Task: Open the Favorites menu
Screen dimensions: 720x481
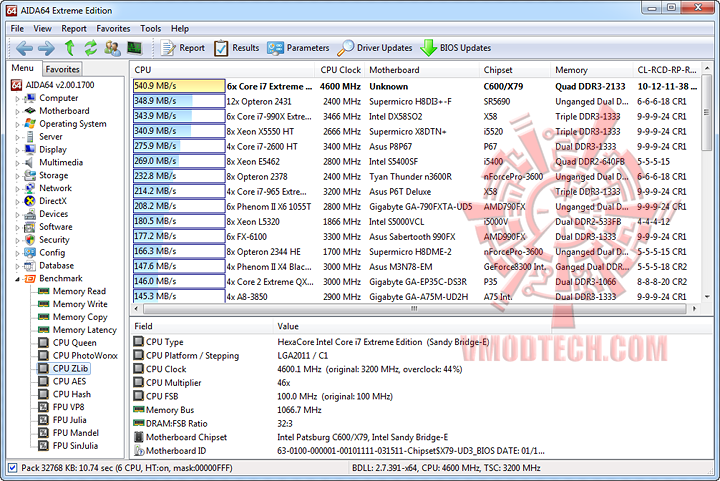Action: coord(113,28)
